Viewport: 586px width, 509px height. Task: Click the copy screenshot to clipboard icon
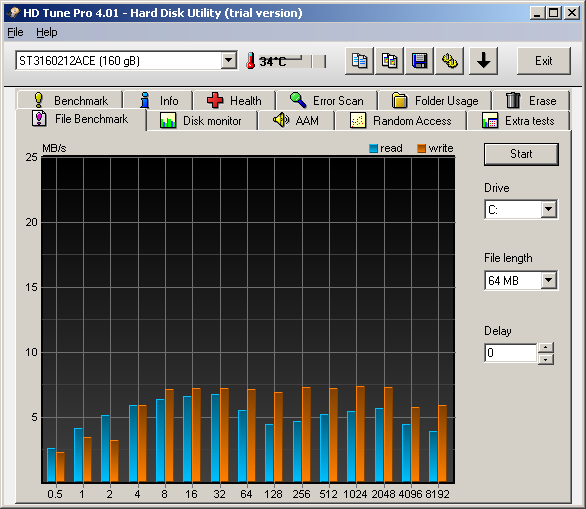[x=389, y=61]
